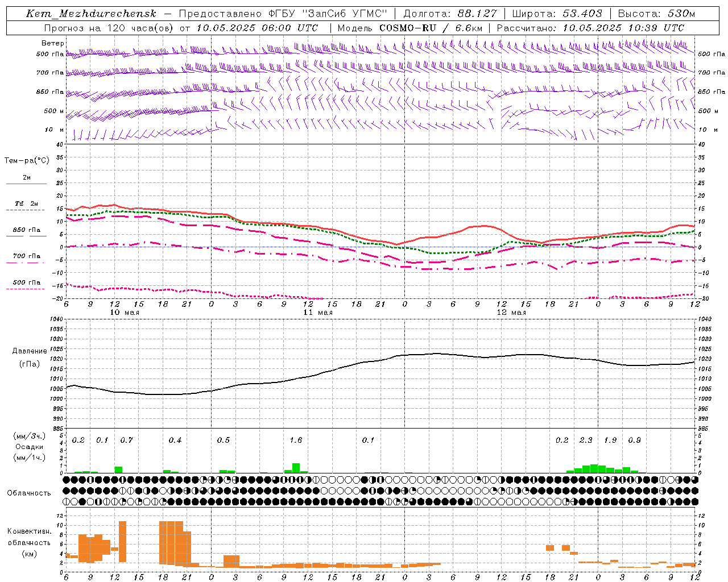The width and height of the screenshot is (728, 582).
Task: Click the 0.9 precipitation total
Action: tap(634, 440)
